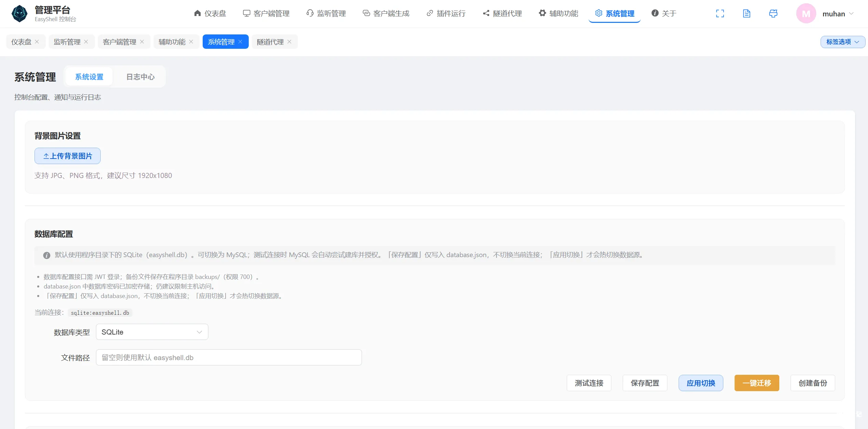This screenshot has width=868, height=429.
Task: Click the 数据库配置 heading
Action: (x=54, y=234)
